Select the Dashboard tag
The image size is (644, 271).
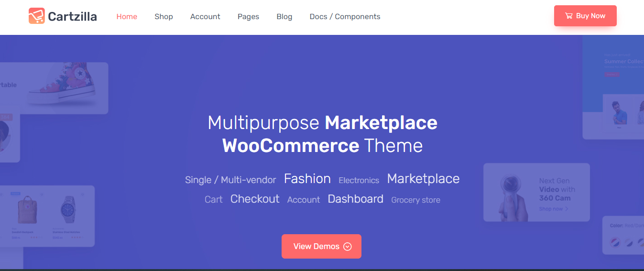[x=356, y=199]
